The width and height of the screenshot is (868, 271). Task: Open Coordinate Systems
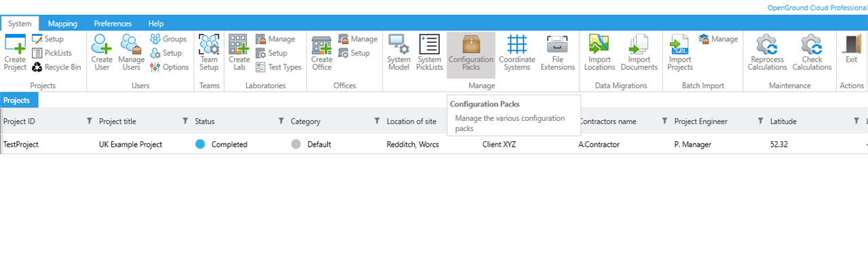coord(517,52)
